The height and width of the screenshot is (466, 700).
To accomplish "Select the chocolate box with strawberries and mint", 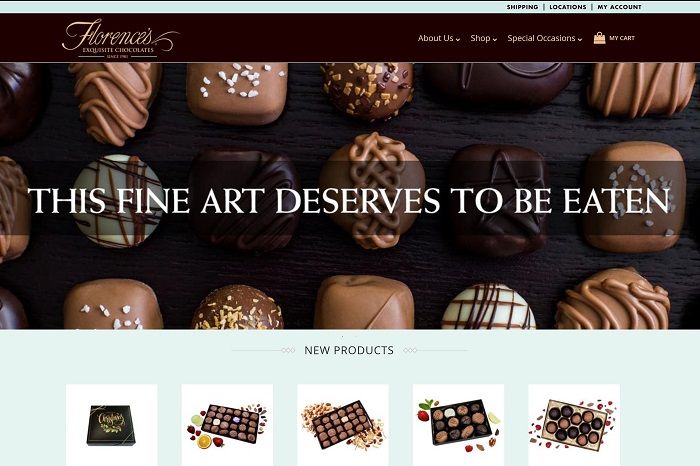I will tap(458, 425).
